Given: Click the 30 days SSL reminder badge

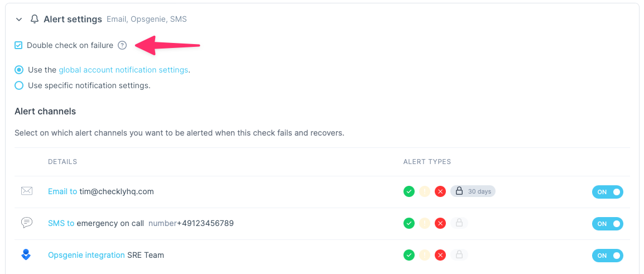Looking at the screenshot, I should 473,191.
